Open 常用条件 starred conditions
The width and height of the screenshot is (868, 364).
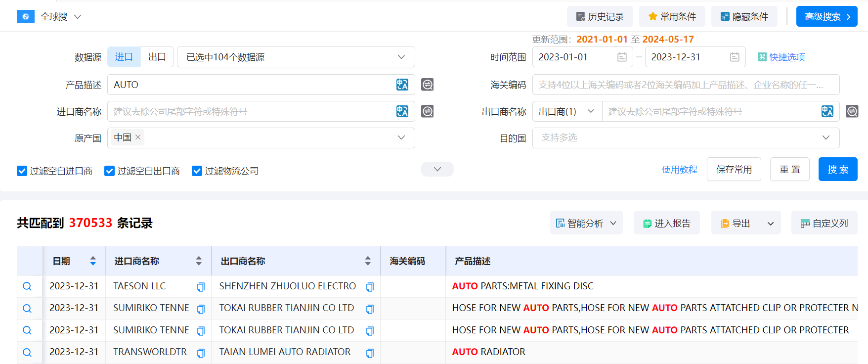pos(672,16)
